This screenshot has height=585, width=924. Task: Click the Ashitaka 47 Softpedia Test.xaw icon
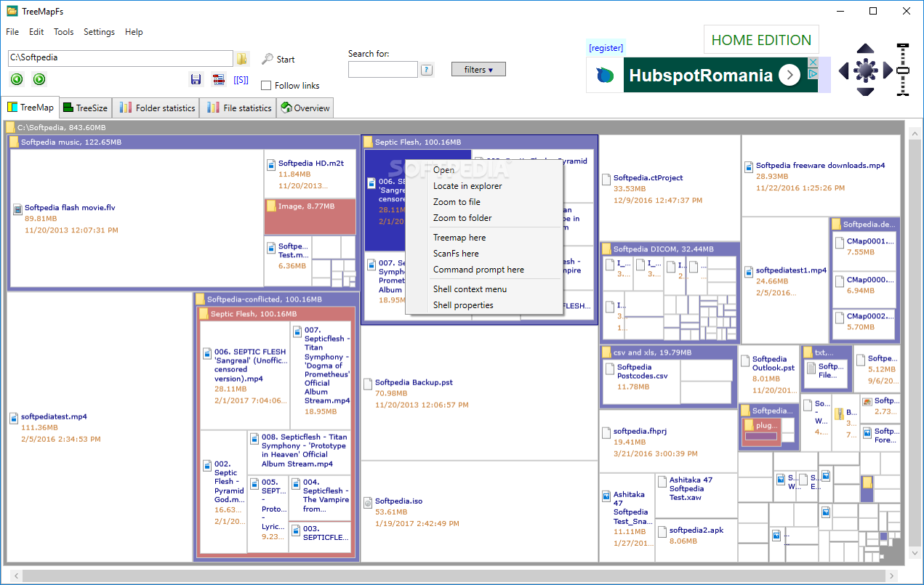662,482
